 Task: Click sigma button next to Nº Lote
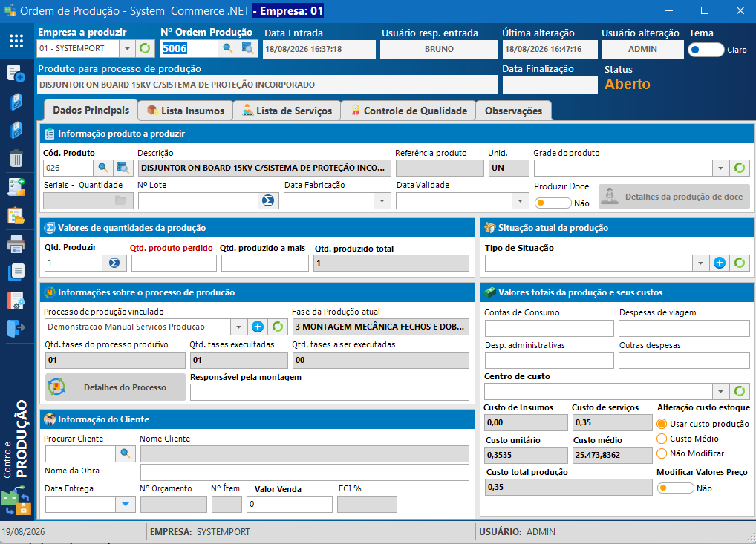tap(268, 200)
